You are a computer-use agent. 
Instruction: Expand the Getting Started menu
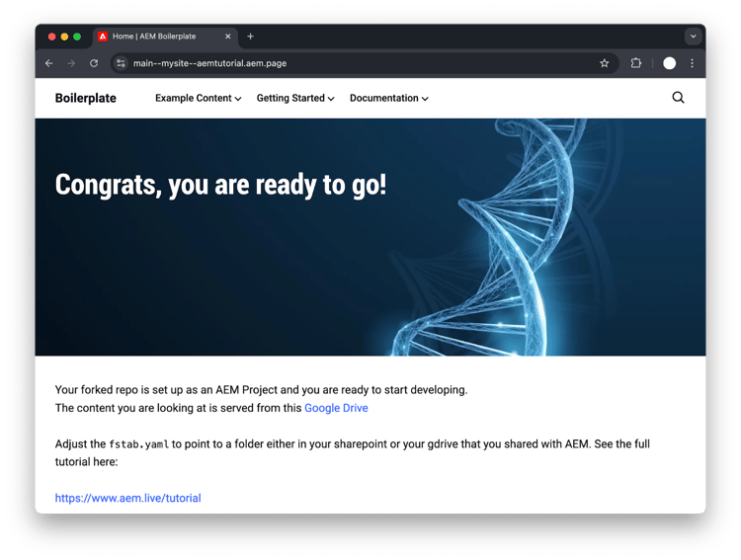click(x=295, y=98)
